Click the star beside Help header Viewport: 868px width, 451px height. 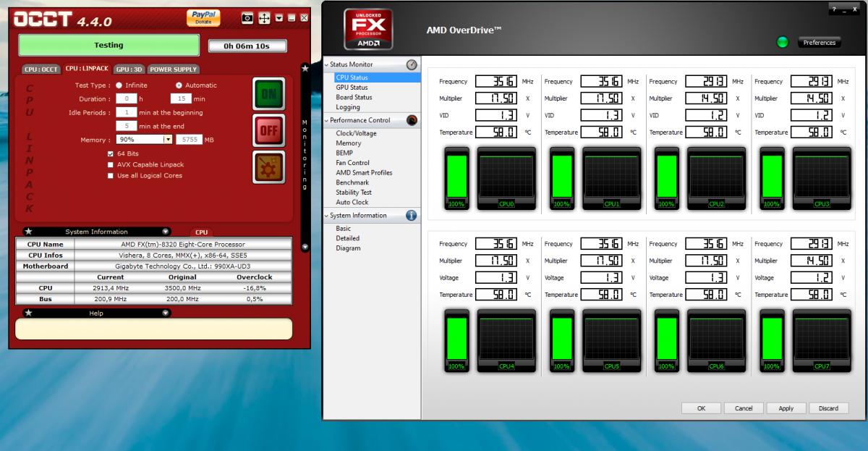(28, 313)
